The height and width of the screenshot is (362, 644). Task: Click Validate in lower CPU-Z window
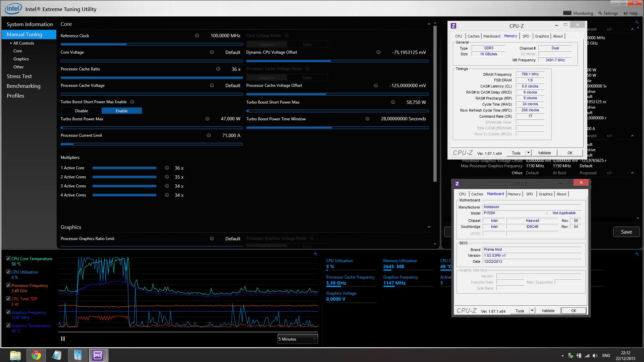coord(548,311)
